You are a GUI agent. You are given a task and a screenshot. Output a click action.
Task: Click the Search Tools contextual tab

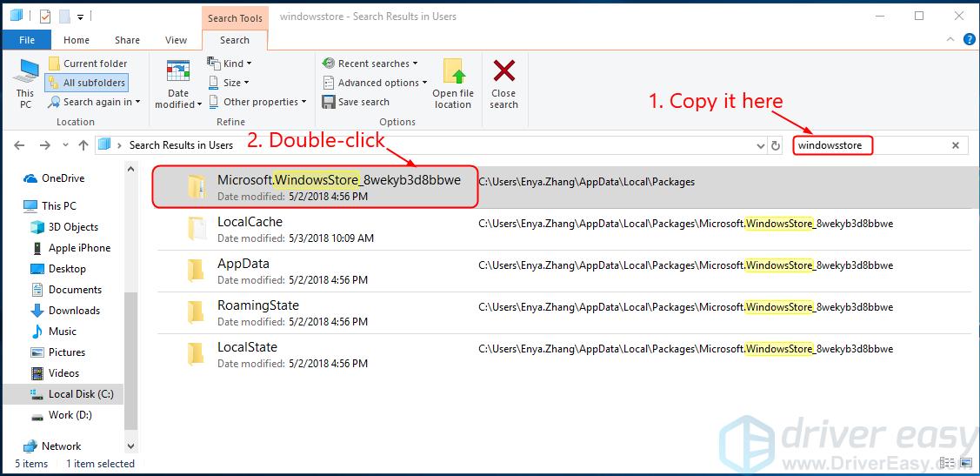tap(235, 18)
